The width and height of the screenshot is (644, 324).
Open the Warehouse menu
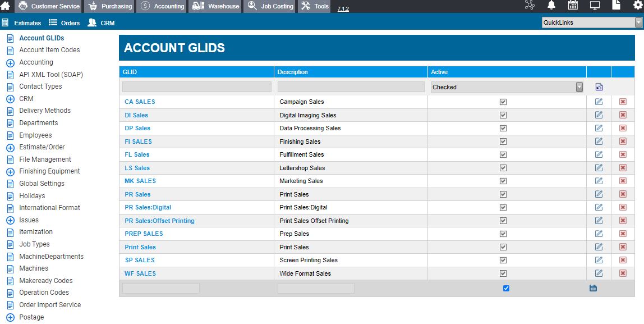pos(215,6)
